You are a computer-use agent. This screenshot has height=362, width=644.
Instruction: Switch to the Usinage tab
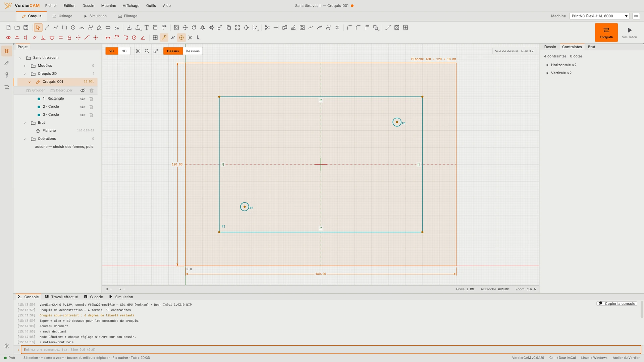[62, 16]
